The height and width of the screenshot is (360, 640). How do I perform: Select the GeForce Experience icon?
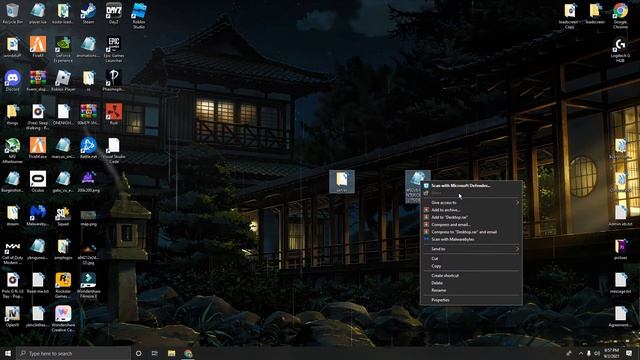click(x=63, y=49)
